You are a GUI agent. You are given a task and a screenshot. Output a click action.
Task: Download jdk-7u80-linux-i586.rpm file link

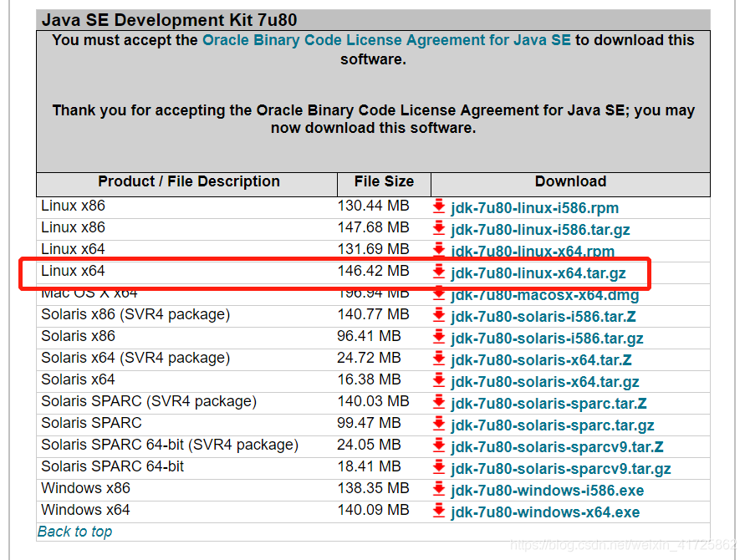pos(534,208)
